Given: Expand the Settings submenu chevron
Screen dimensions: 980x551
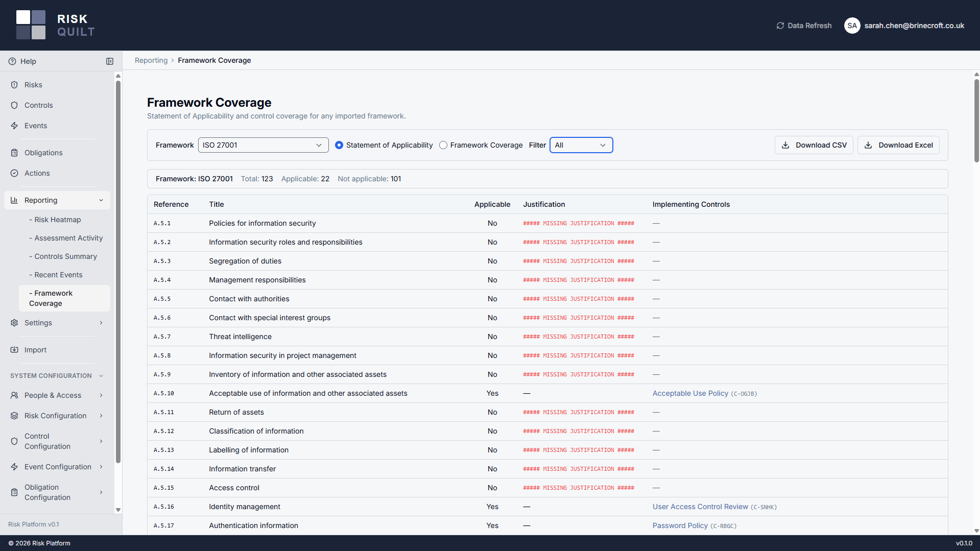Looking at the screenshot, I should pos(101,323).
